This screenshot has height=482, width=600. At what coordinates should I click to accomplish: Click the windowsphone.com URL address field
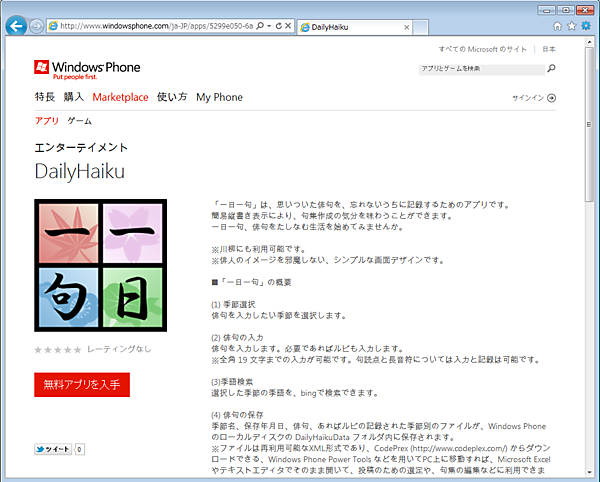(157, 26)
